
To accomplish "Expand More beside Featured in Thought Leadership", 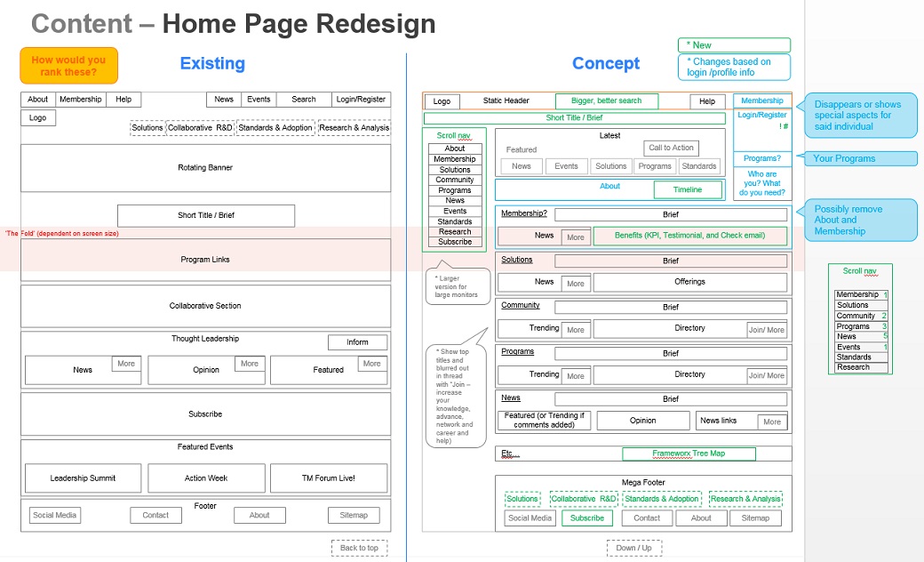I will tap(371, 364).
